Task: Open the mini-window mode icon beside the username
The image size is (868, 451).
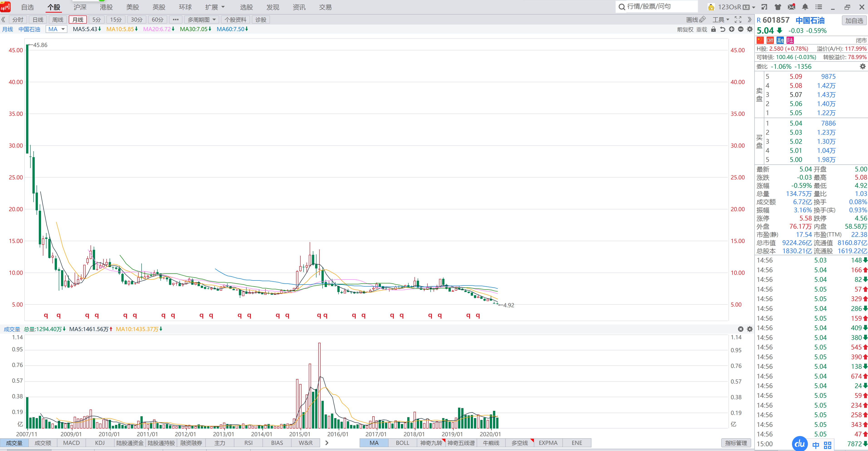Action: coord(764,7)
